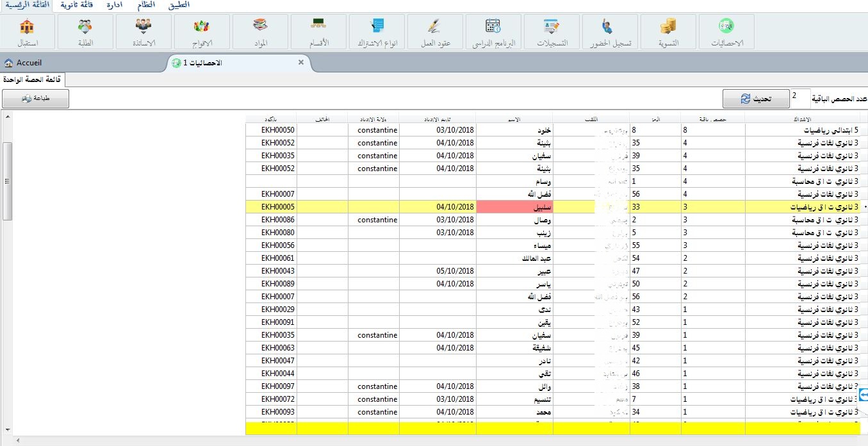
Task: Close the الاحصائيات 1 tab
Action: pyautogui.click(x=301, y=62)
